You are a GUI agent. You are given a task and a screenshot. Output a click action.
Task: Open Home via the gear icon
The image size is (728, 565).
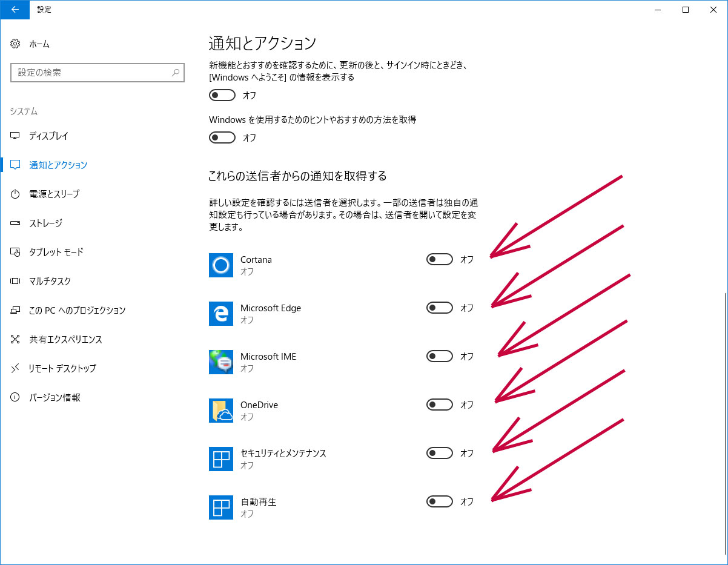[x=16, y=44]
